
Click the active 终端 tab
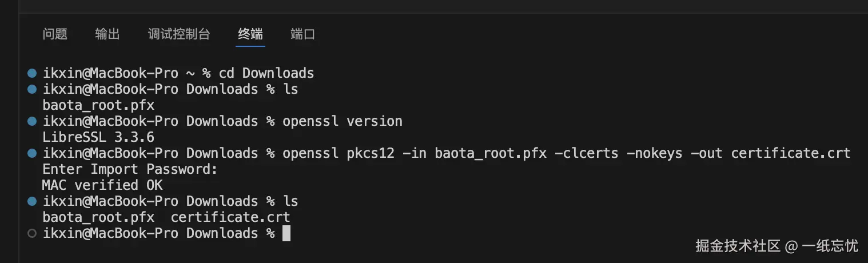(250, 34)
